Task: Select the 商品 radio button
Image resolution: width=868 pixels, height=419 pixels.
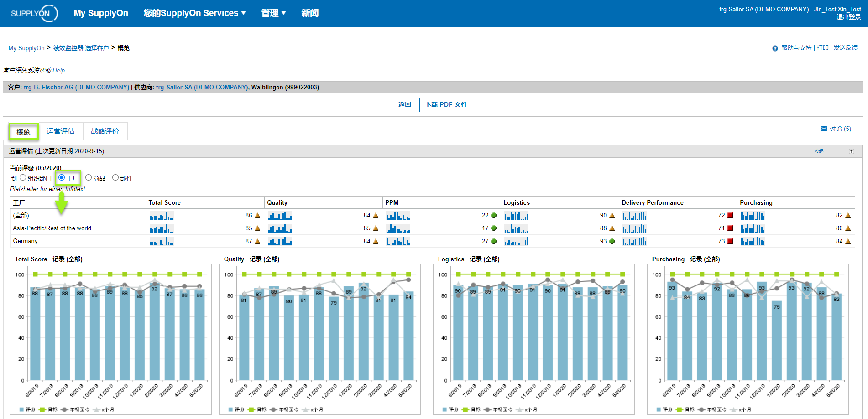Action: (x=89, y=178)
